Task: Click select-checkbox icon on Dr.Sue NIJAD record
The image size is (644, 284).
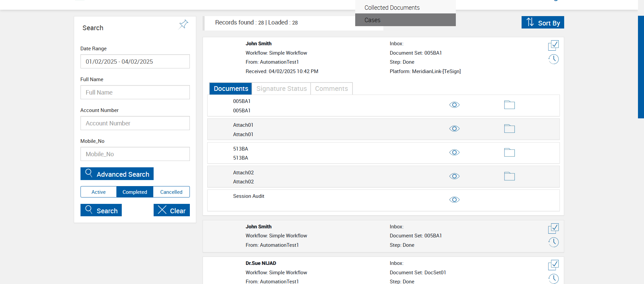Action: click(x=553, y=265)
